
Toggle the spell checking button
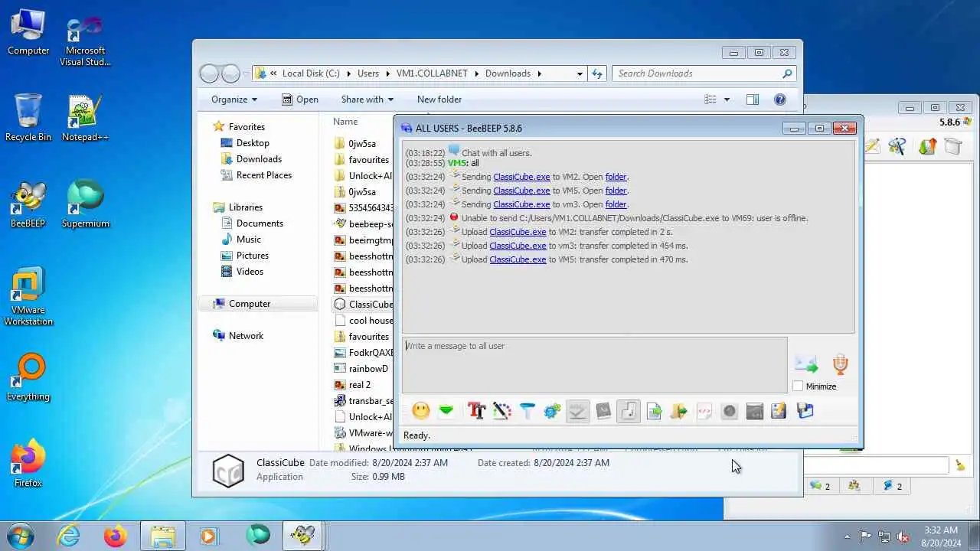(577, 411)
